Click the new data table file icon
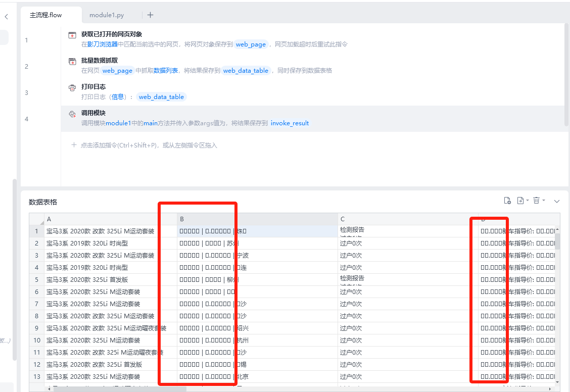Image resolution: width=570 pixels, height=392 pixels. click(507, 201)
